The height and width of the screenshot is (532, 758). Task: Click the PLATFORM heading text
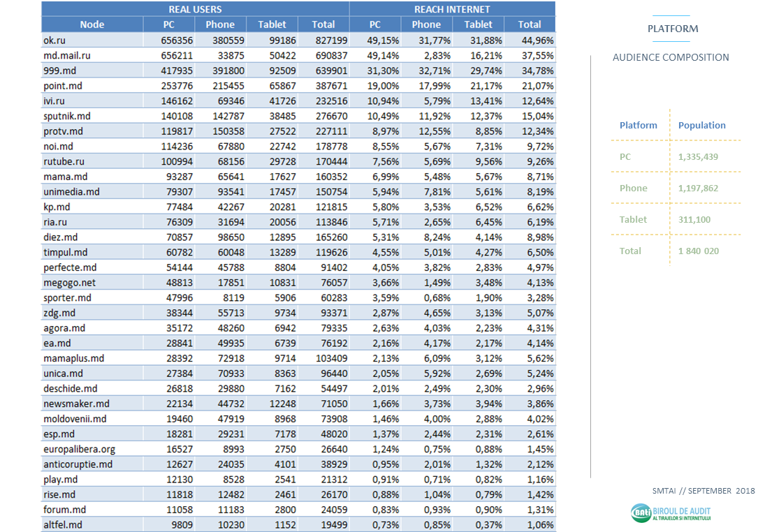672,29
